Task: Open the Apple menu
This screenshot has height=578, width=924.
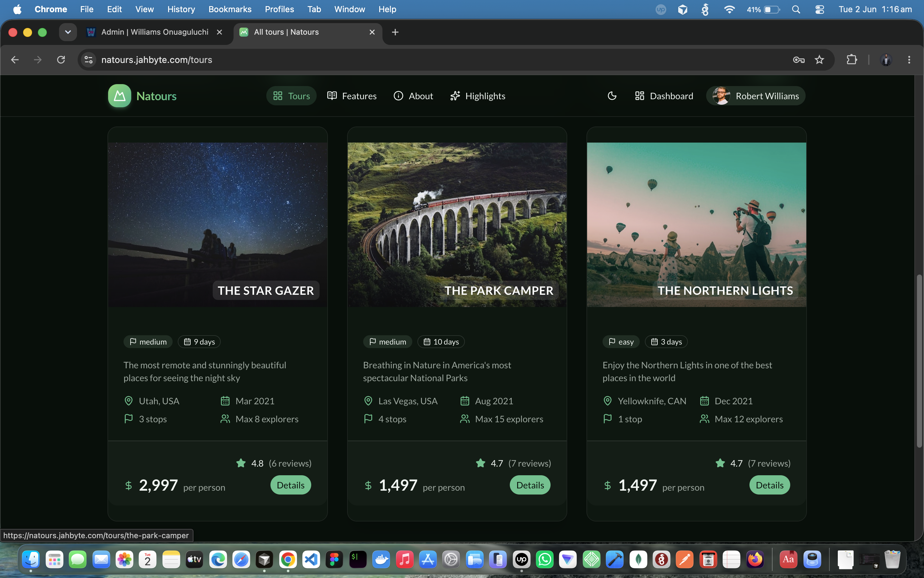Action: pos(17,9)
